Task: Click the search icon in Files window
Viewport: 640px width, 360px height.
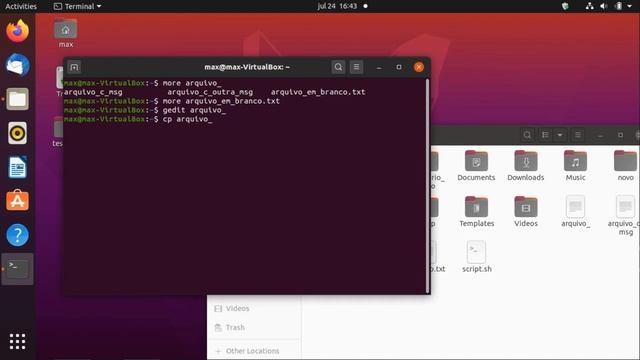Action: coord(527,135)
